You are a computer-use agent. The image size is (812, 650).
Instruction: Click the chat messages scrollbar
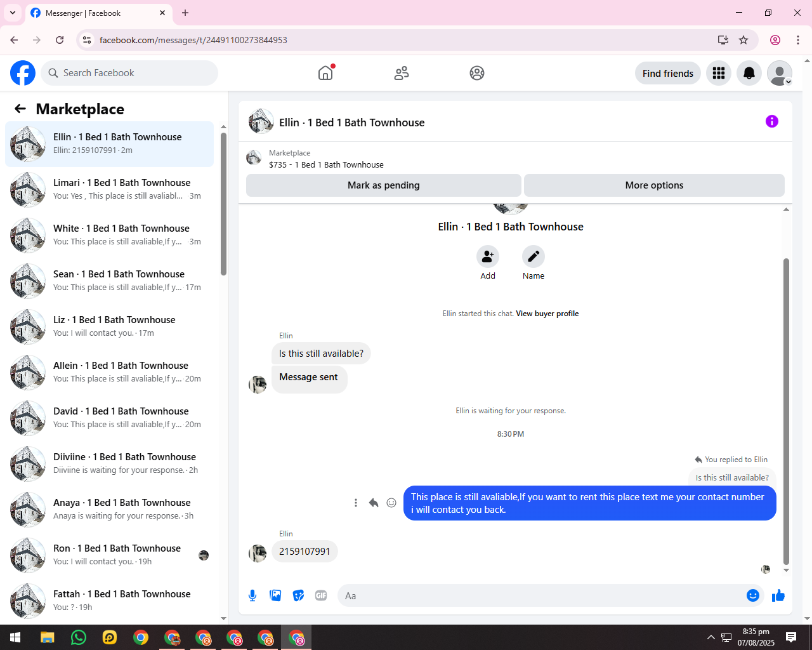(x=787, y=411)
